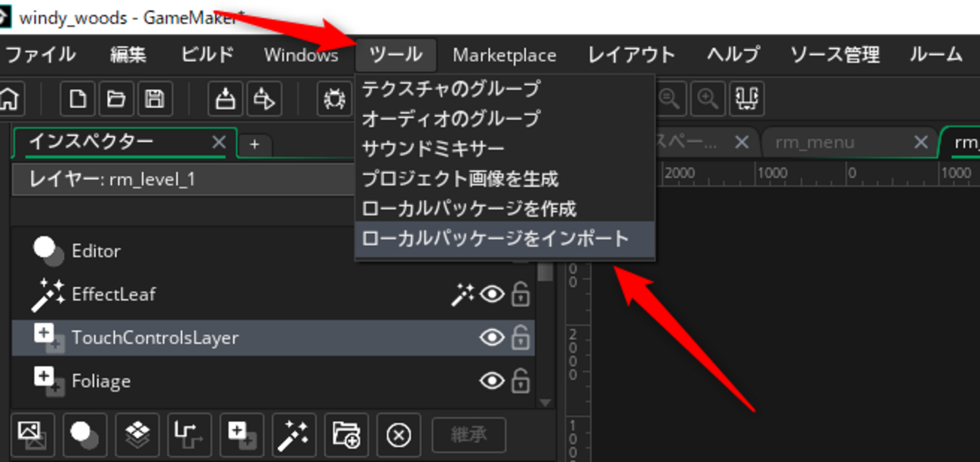Screen dimensions: 980x462
Task: Open the Start Page via home icon
Action: (9, 99)
